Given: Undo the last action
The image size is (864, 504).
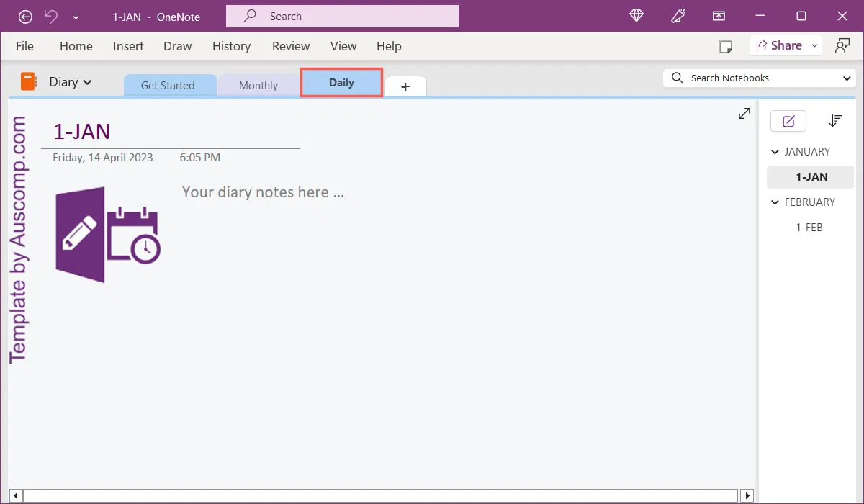Looking at the screenshot, I should (x=50, y=16).
